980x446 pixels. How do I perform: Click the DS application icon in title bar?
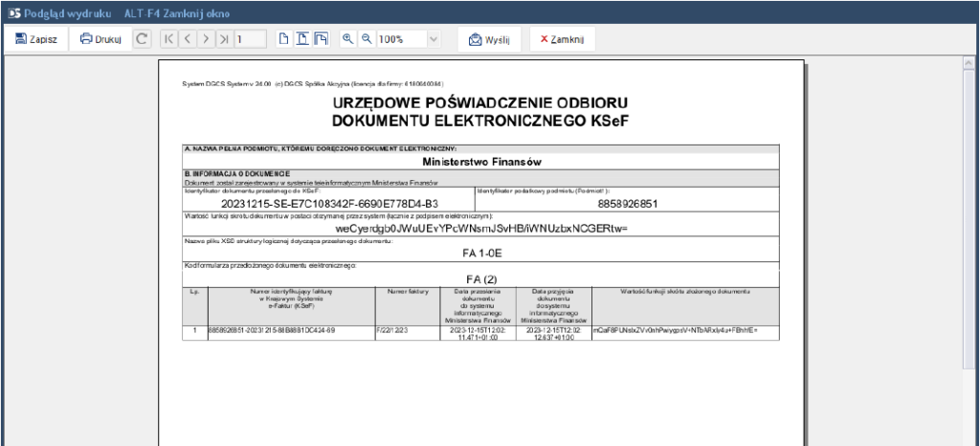pos(13,13)
